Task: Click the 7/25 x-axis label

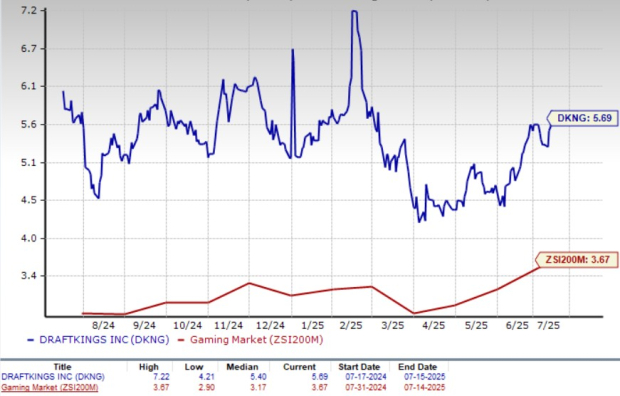Action: point(548,326)
